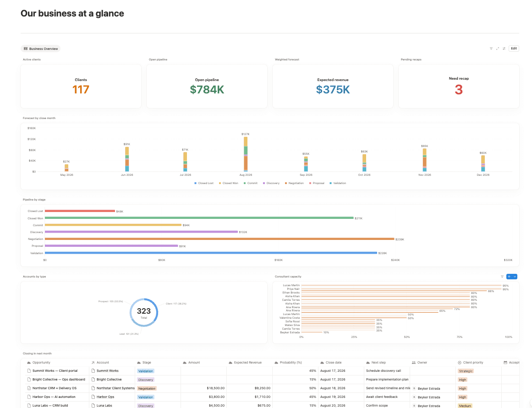
Task: Open Luna Labs — CRM build opportunity
Action: (50, 405)
